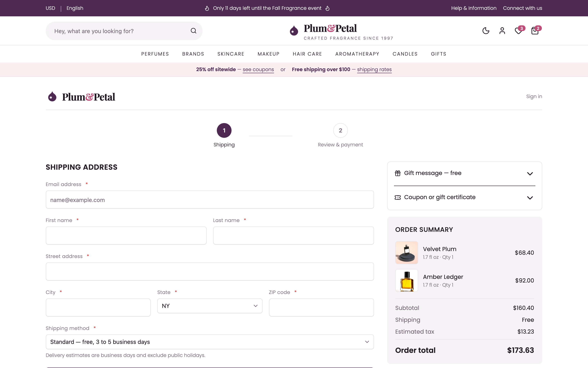Open the USD currency selector
588x368 pixels.
pos(51,8)
